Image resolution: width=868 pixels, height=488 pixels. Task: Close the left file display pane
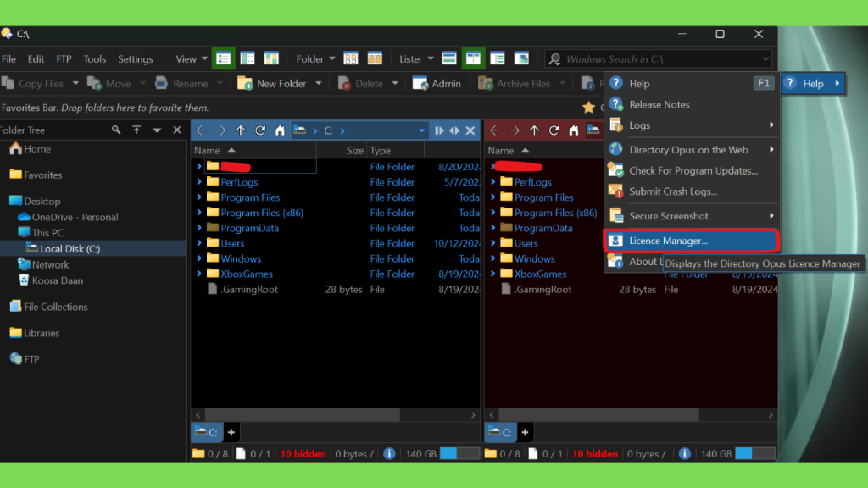point(470,130)
